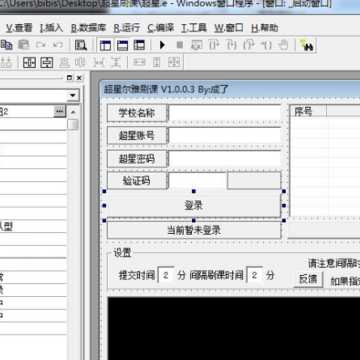Click the align vertical centers icon
Image resolution: width=360 pixels, height=360 pixels.
click(80, 62)
